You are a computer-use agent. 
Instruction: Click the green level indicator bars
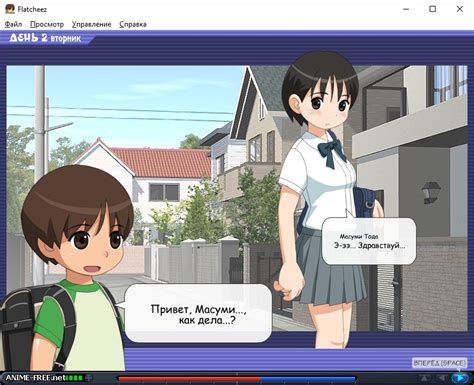point(75,378)
